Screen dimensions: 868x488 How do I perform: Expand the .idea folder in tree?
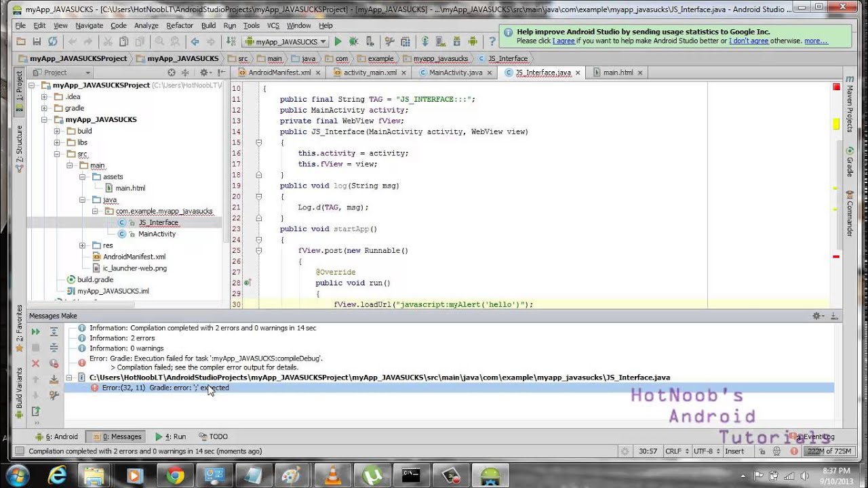(44, 97)
